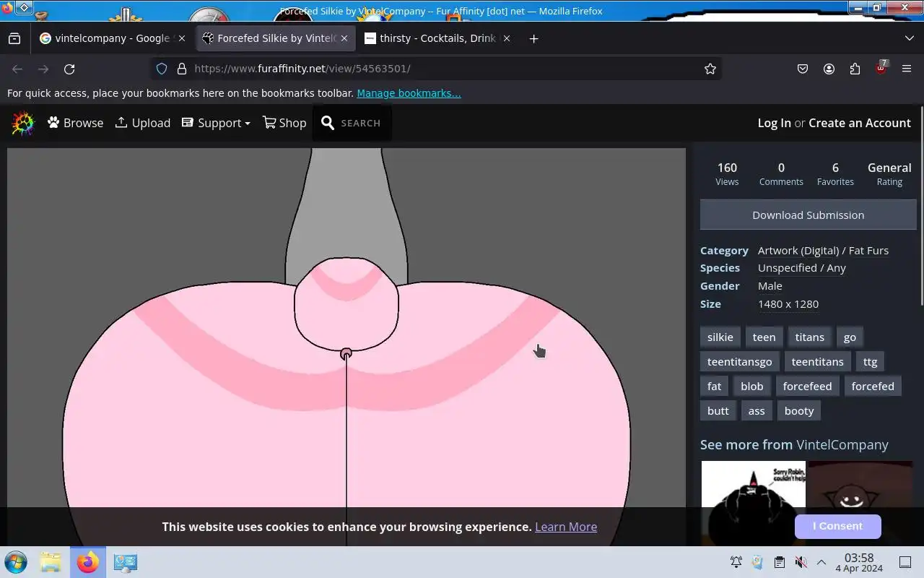Open the Windows Start menu
Viewport: 924px width, 578px height.
[x=16, y=562]
